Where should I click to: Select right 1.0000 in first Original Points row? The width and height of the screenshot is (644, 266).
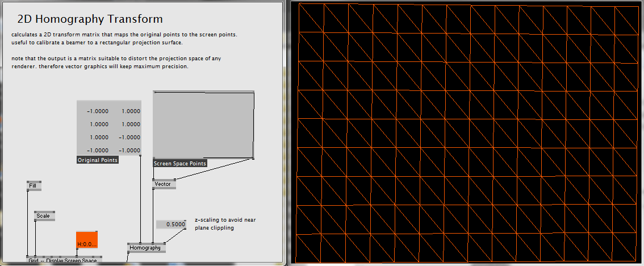tap(131, 111)
